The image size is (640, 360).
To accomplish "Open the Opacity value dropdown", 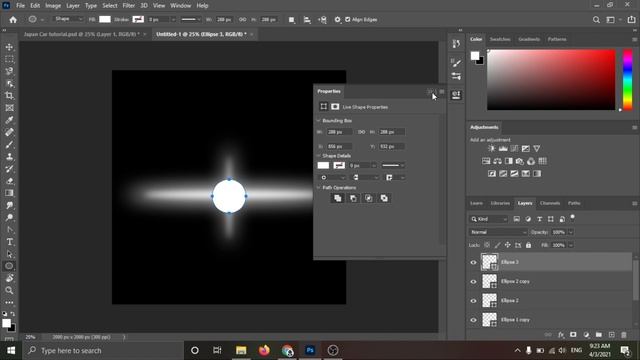I will 571,232.
